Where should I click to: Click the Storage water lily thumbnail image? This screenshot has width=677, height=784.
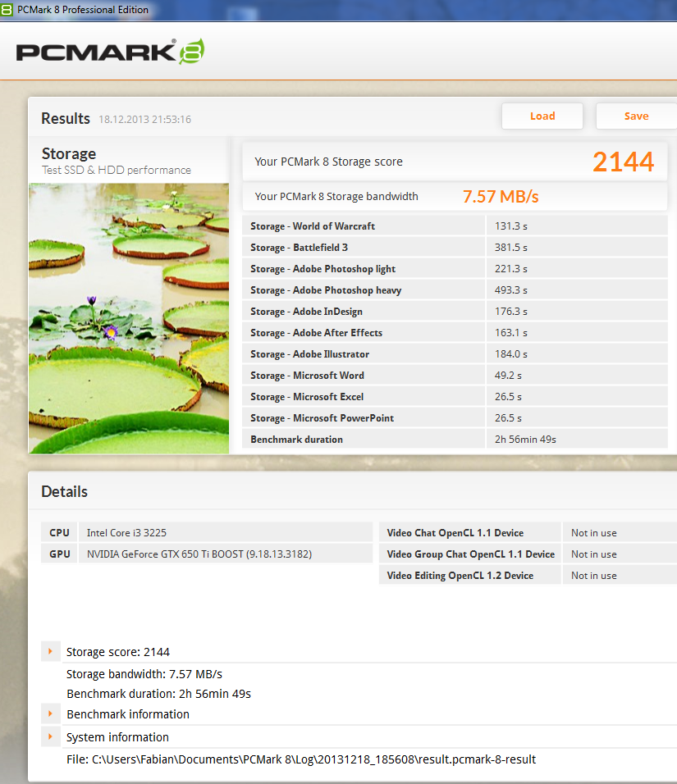click(129, 318)
